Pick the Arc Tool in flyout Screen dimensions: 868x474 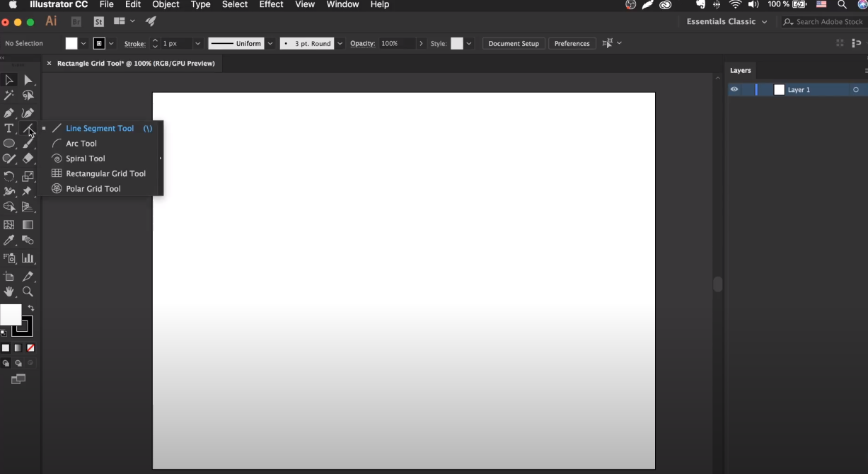pos(81,144)
